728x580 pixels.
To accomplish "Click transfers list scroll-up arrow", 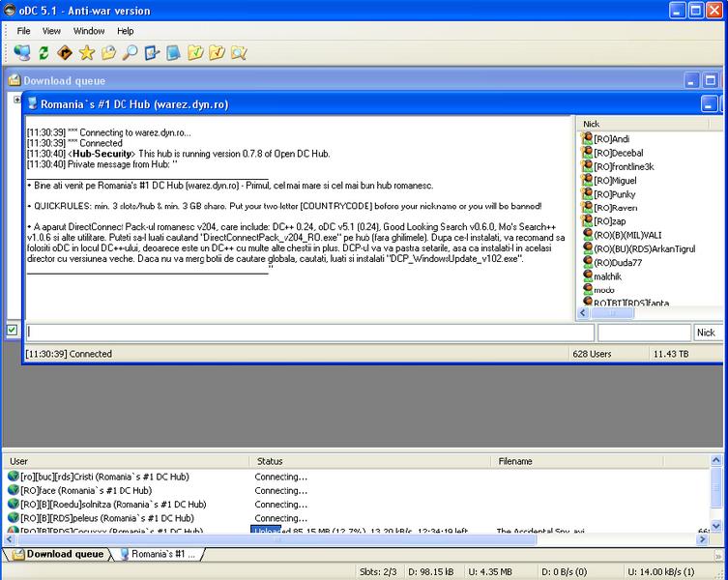I will (715, 460).
